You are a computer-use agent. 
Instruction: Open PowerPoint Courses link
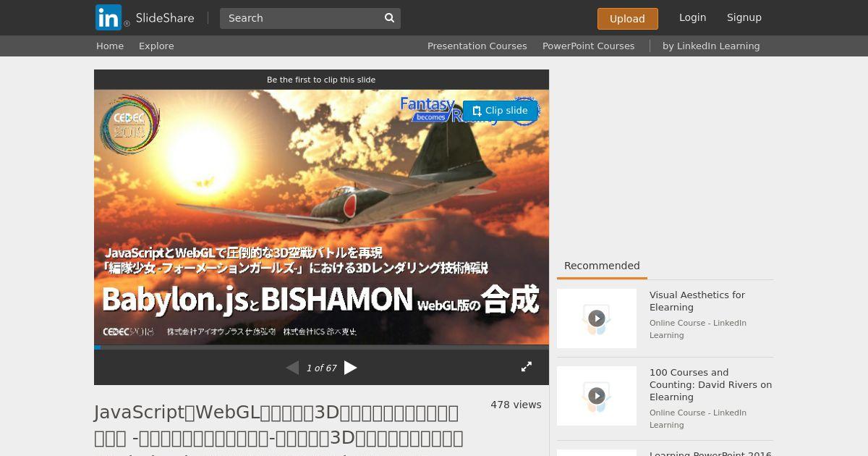(588, 46)
